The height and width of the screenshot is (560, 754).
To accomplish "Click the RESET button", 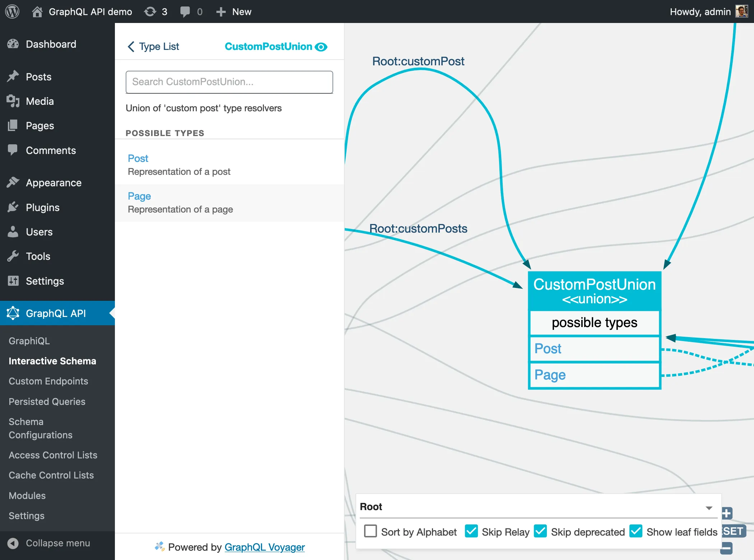I will point(734,531).
